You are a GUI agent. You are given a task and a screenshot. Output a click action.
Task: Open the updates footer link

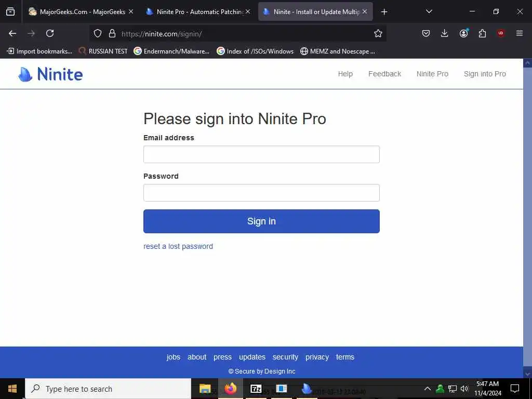[x=252, y=357]
